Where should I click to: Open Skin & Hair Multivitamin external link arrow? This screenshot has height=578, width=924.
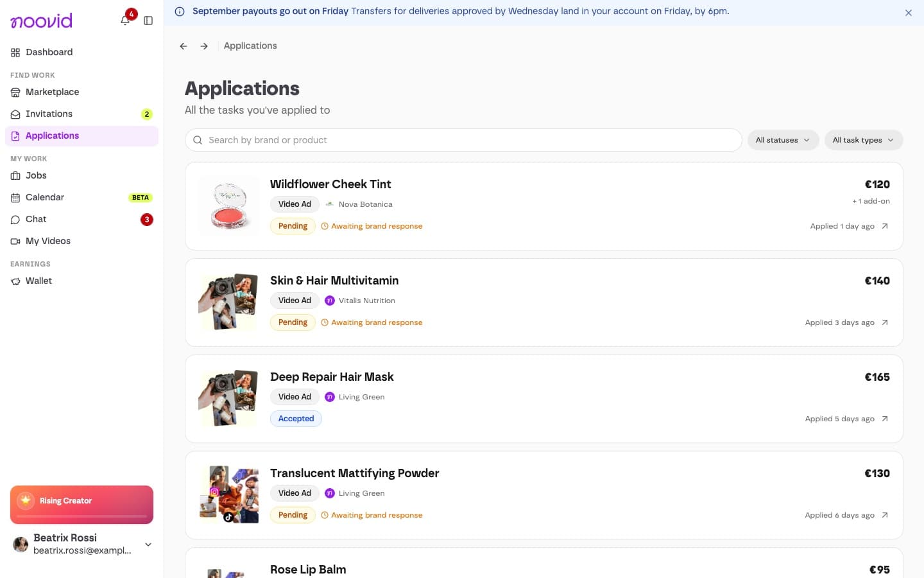pos(885,322)
